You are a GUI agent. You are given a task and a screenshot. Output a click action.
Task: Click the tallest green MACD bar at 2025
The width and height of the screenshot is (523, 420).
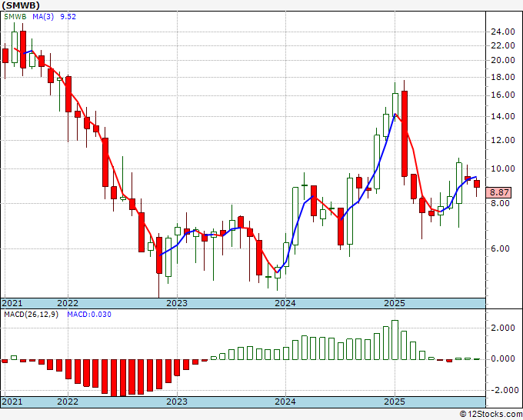click(395, 340)
